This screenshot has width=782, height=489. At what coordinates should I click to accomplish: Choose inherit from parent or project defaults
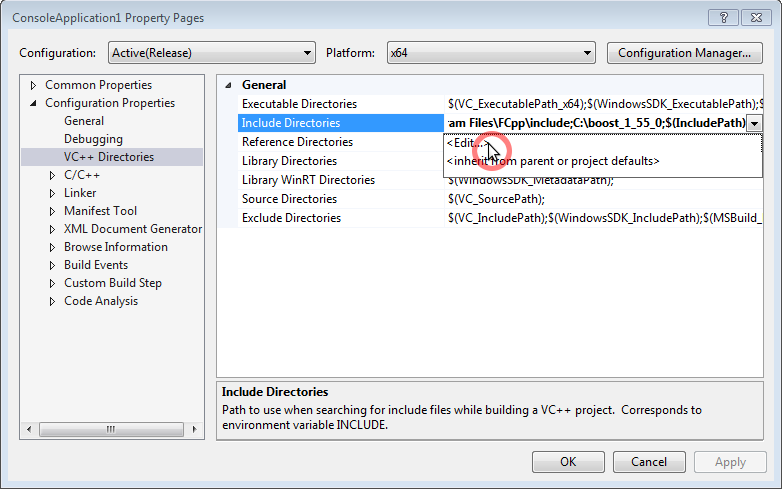click(553, 161)
